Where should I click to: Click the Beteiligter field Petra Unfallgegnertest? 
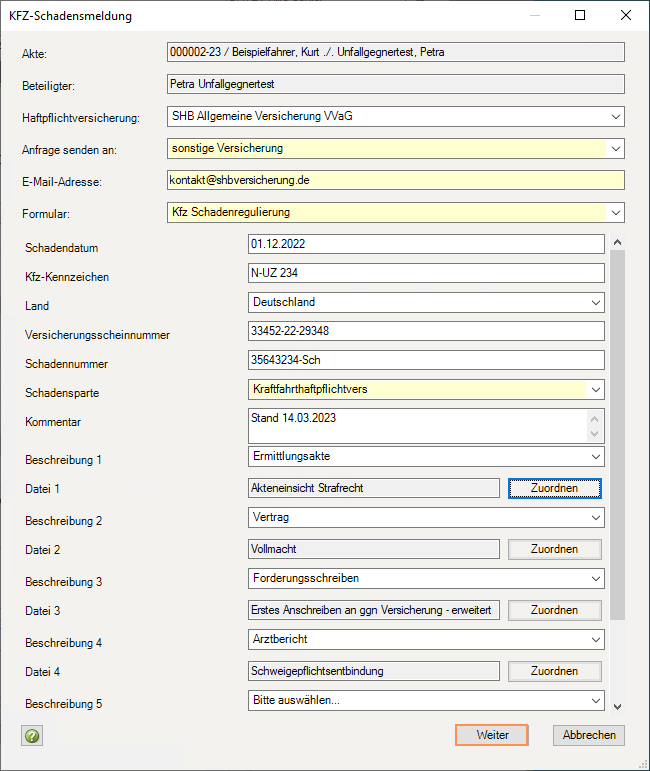pyautogui.click(x=396, y=84)
